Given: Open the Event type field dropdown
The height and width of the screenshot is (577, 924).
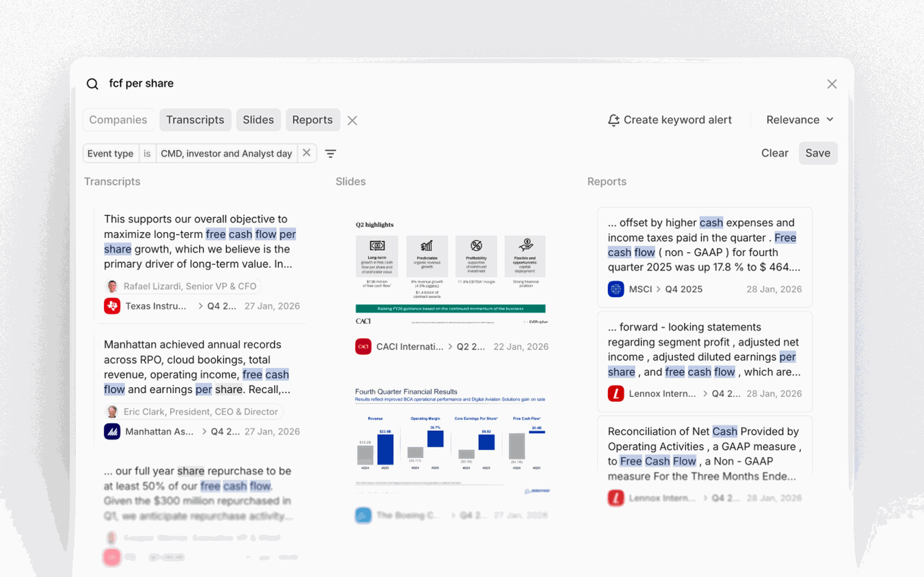Looking at the screenshot, I should pyautogui.click(x=110, y=153).
